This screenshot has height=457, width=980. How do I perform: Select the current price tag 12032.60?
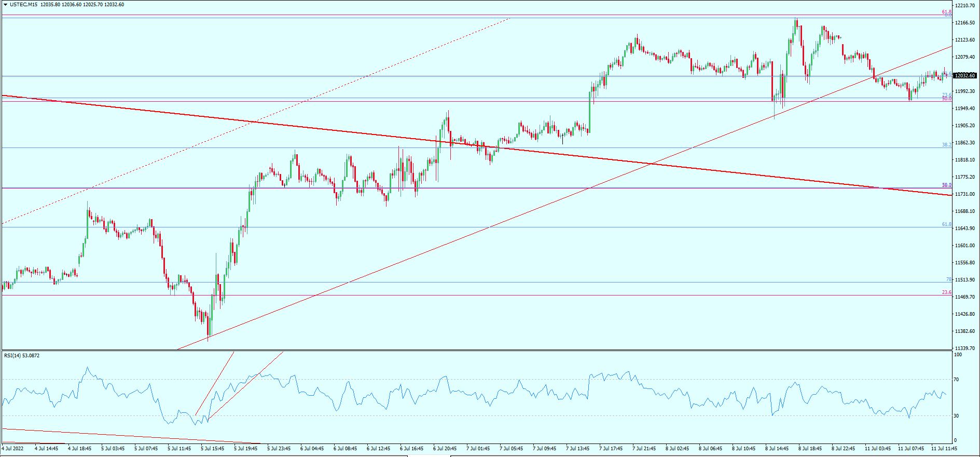[965, 76]
